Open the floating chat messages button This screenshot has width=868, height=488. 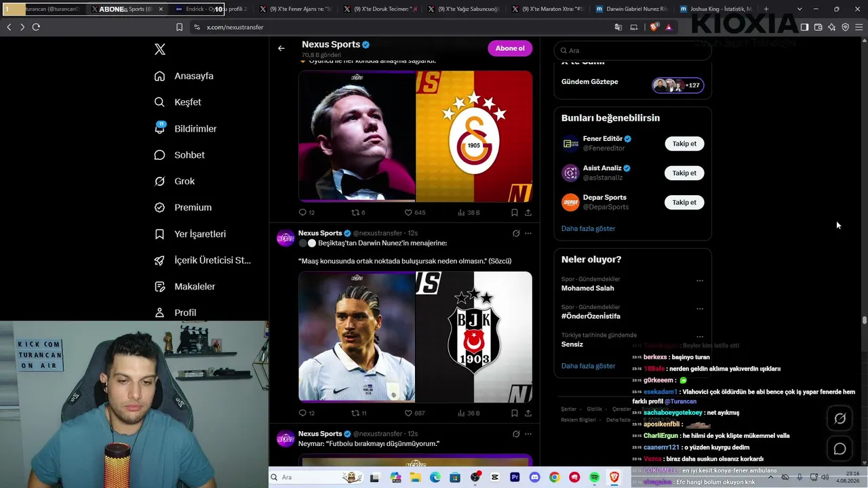pos(840,449)
